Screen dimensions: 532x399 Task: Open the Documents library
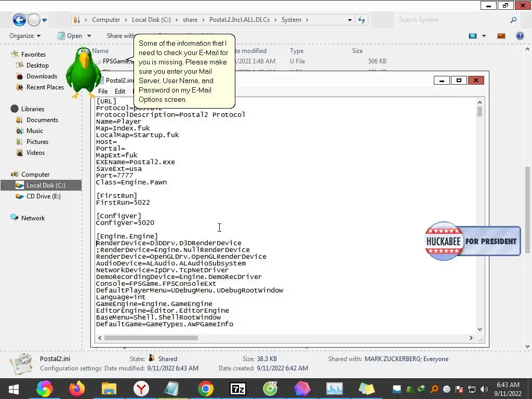click(42, 120)
